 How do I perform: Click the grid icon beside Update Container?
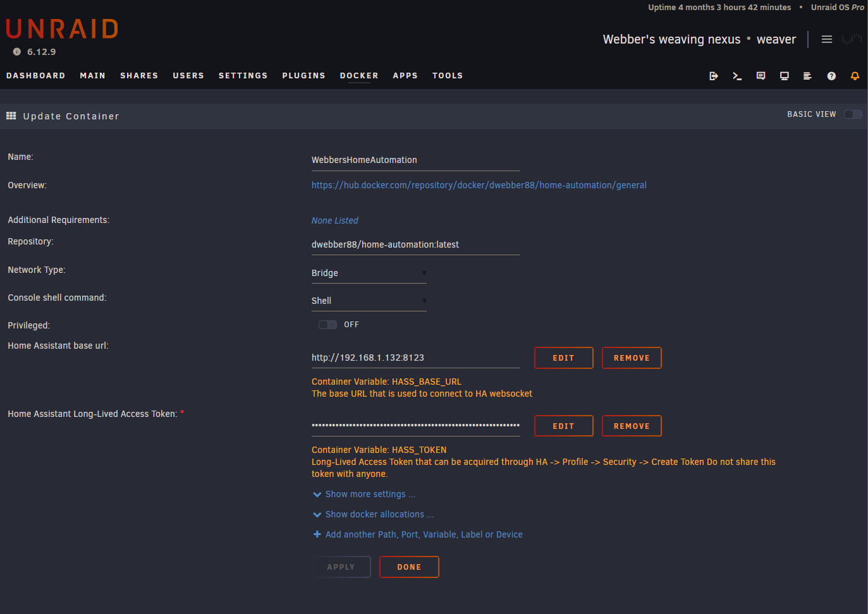(x=11, y=116)
